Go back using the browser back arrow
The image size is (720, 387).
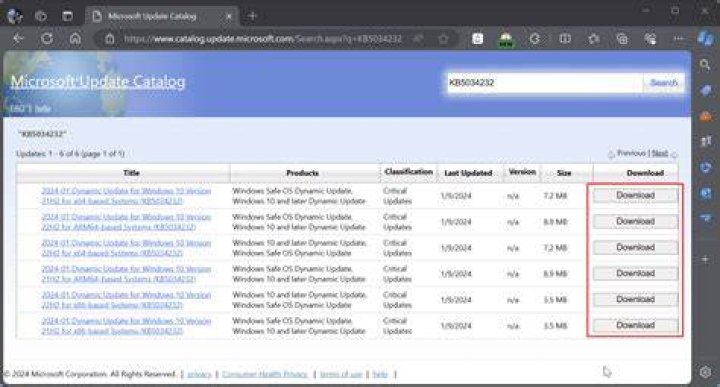18,39
